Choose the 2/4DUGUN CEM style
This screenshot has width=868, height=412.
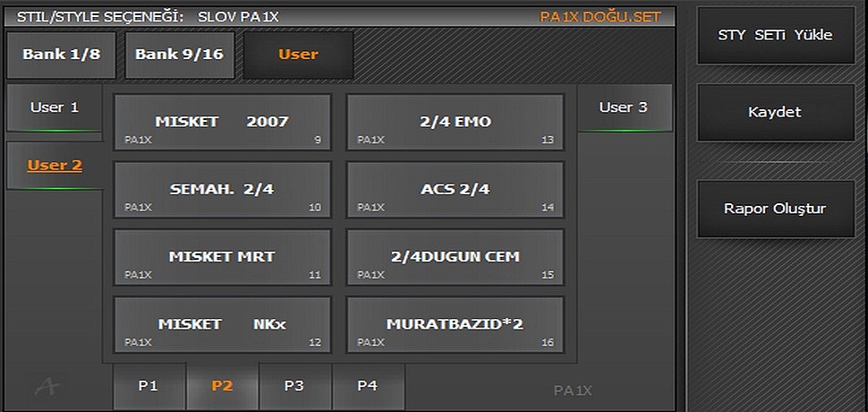coord(455,257)
